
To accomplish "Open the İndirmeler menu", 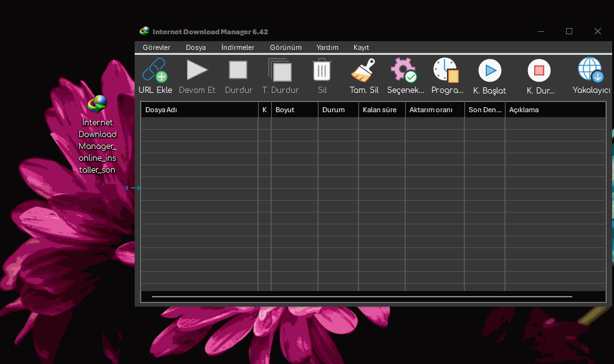I will (x=237, y=47).
